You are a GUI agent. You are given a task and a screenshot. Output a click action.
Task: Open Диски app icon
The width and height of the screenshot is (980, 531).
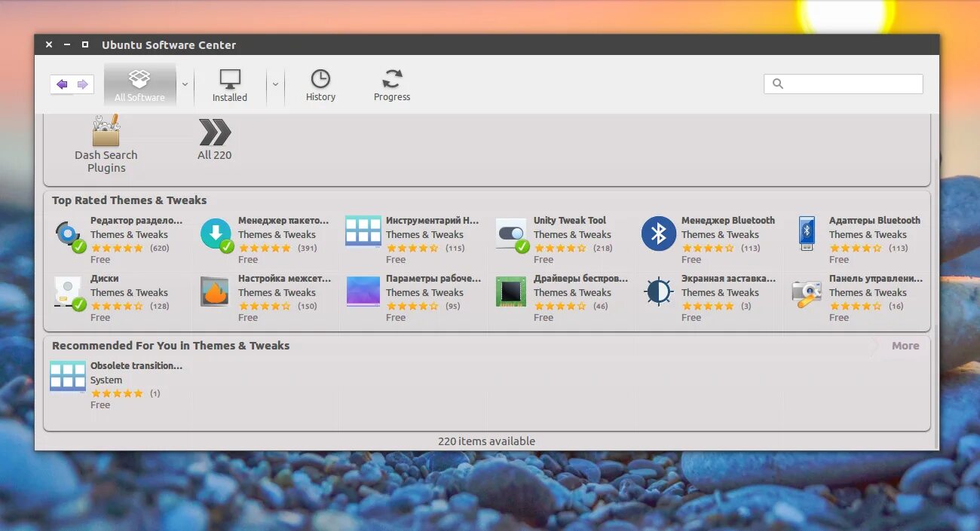pos(69,293)
